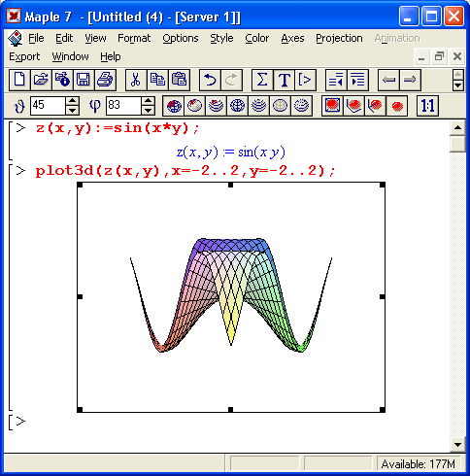
Task: Decrease the phi angle value
Action: click(148, 110)
